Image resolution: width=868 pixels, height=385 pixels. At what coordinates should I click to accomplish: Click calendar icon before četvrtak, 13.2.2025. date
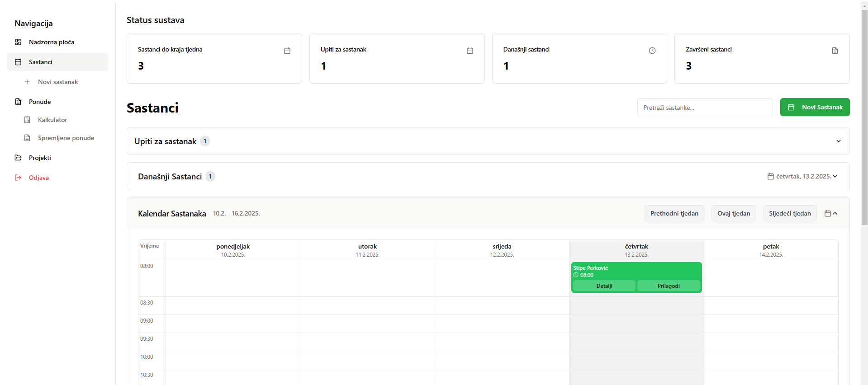coord(771,176)
